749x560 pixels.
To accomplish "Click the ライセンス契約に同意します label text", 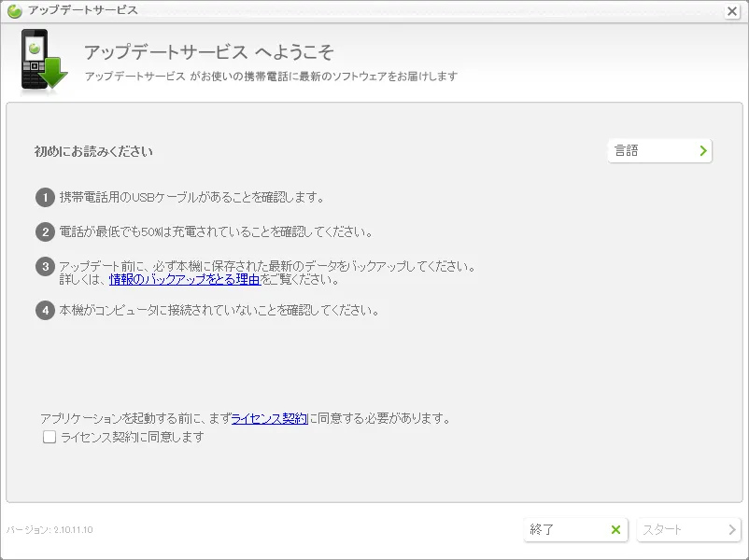I will (132, 437).
